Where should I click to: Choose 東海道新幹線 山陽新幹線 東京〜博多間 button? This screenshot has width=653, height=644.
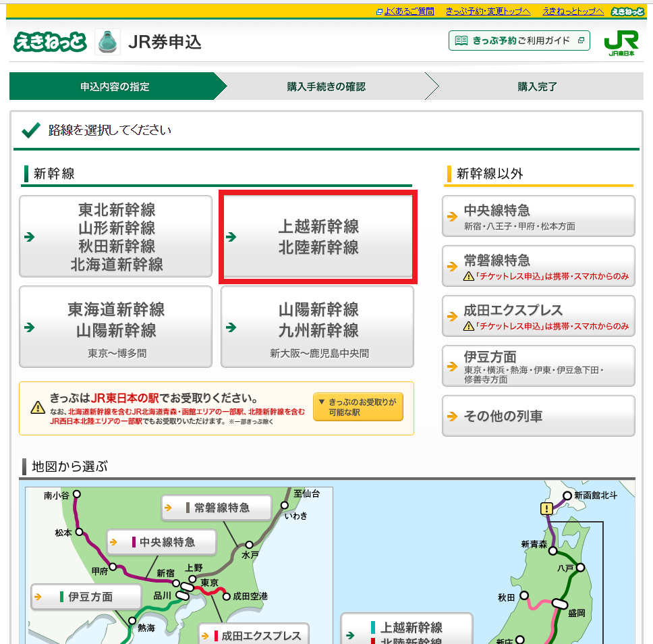click(x=116, y=327)
